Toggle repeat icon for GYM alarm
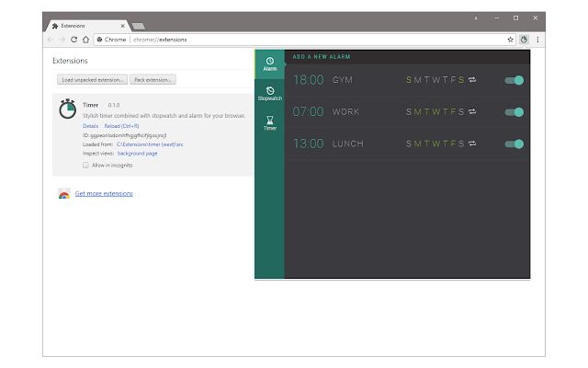The width and height of the screenshot is (588, 368). coord(472,80)
